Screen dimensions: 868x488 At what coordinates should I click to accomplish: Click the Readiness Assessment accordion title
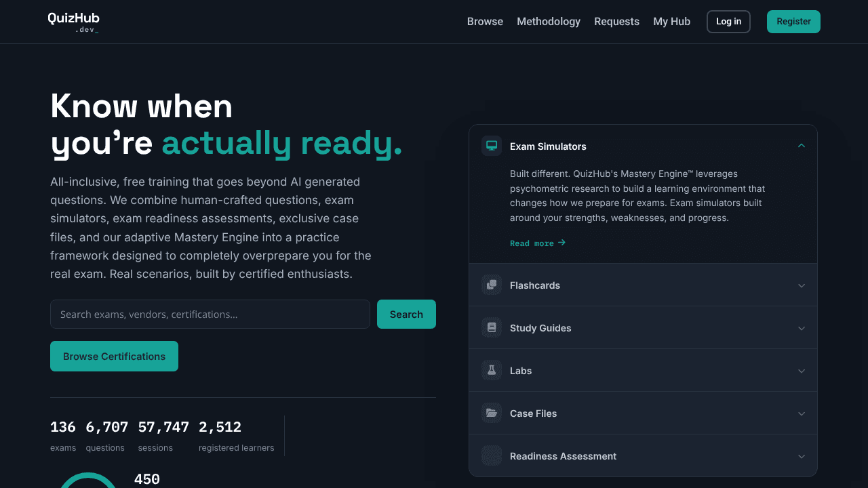tap(563, 456)
